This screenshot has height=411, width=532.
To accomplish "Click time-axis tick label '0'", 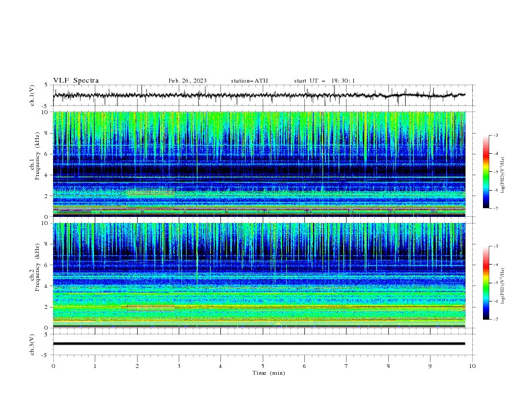I will tap(53, 366).
